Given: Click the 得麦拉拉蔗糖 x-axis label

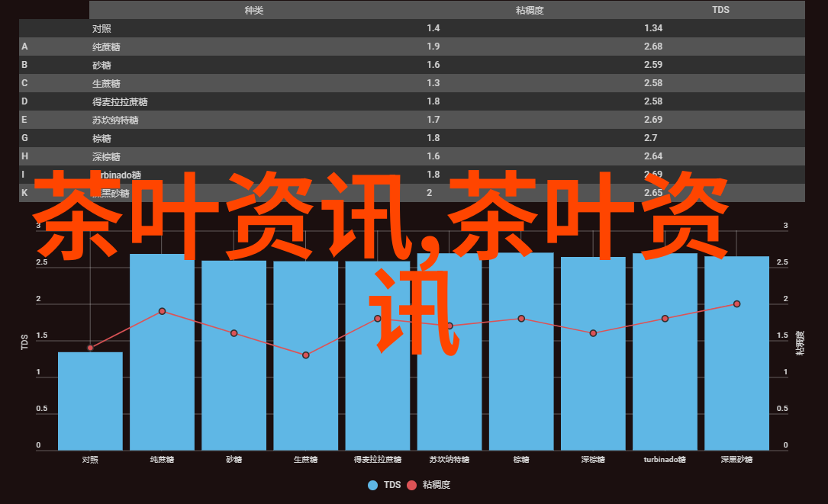Looking at the screenshot, I should click(x=378, y=460).
